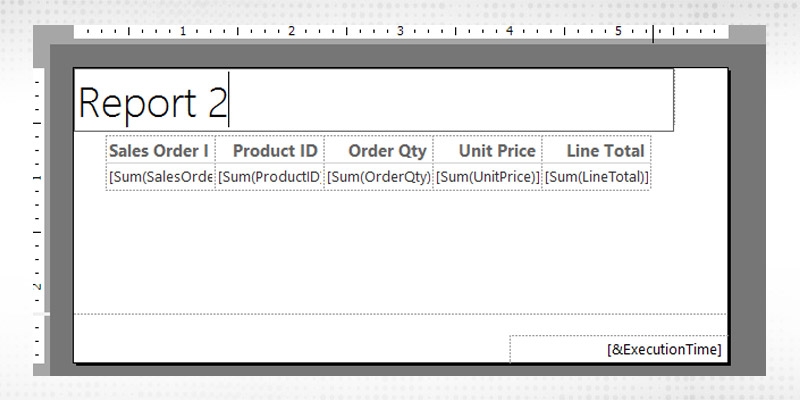The width and height of the screenshot is (800, 400).
Task: Click the 2 inch mark on horizontal ruler
Action: (292, 31)
